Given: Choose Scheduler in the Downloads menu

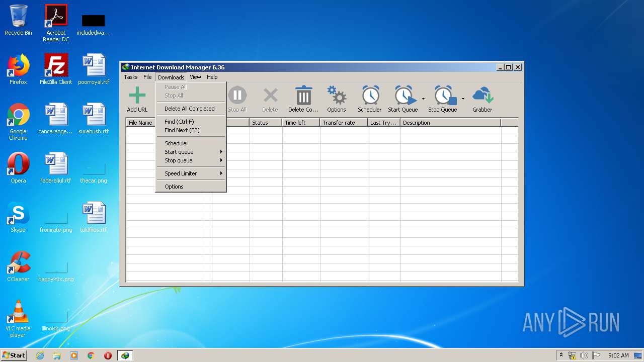Looking at the screenshot, I should (191, 143).
